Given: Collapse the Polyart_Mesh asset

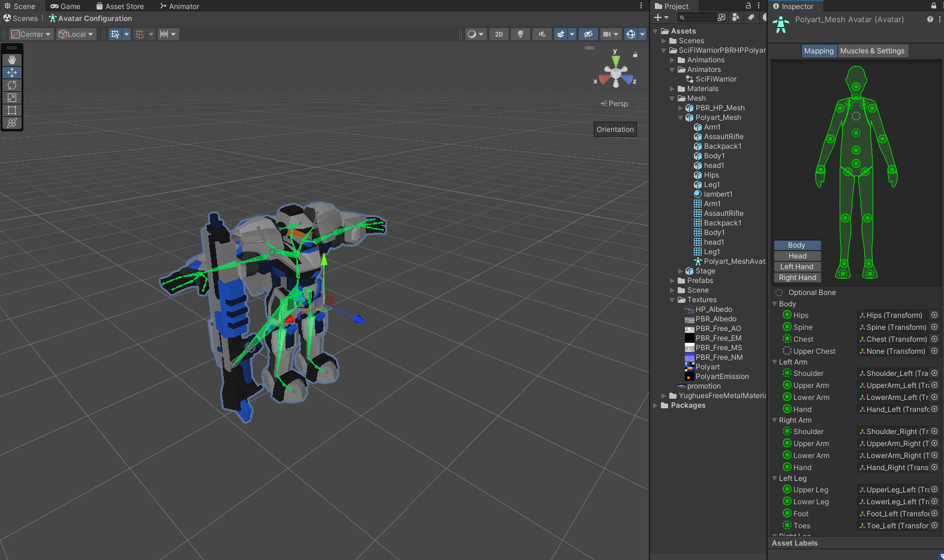Looking at the screenshot, I should (681, 118).
